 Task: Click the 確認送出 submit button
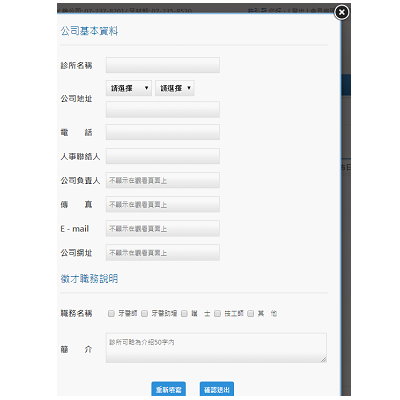point(217,389)
